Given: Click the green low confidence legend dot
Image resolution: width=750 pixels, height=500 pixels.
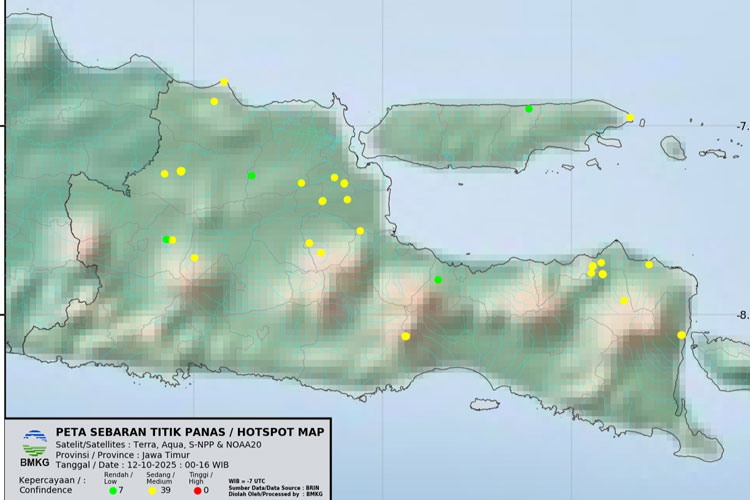Looking at the screenshot, I should (113, 490).
